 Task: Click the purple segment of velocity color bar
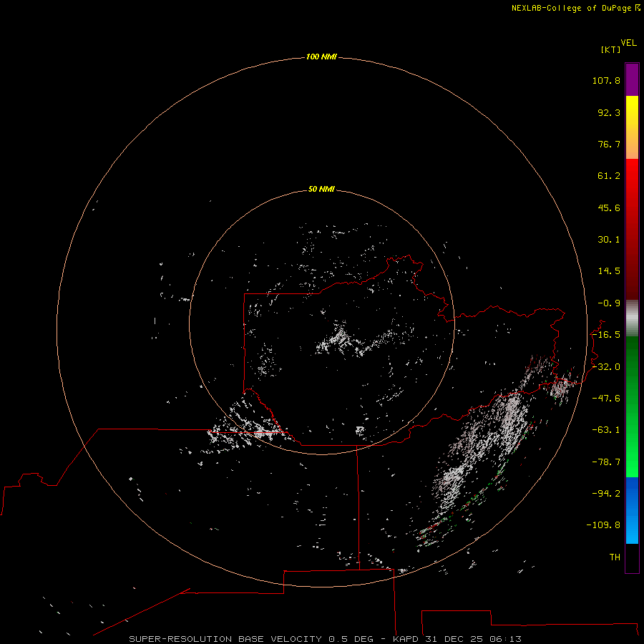click(x=632, y=79)
